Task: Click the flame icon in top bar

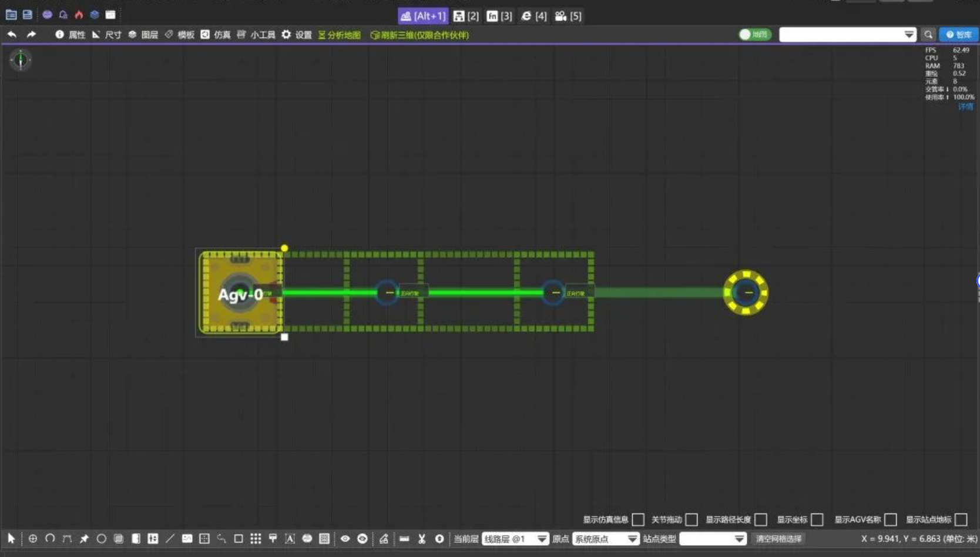Action: click(x=79, y=15)
